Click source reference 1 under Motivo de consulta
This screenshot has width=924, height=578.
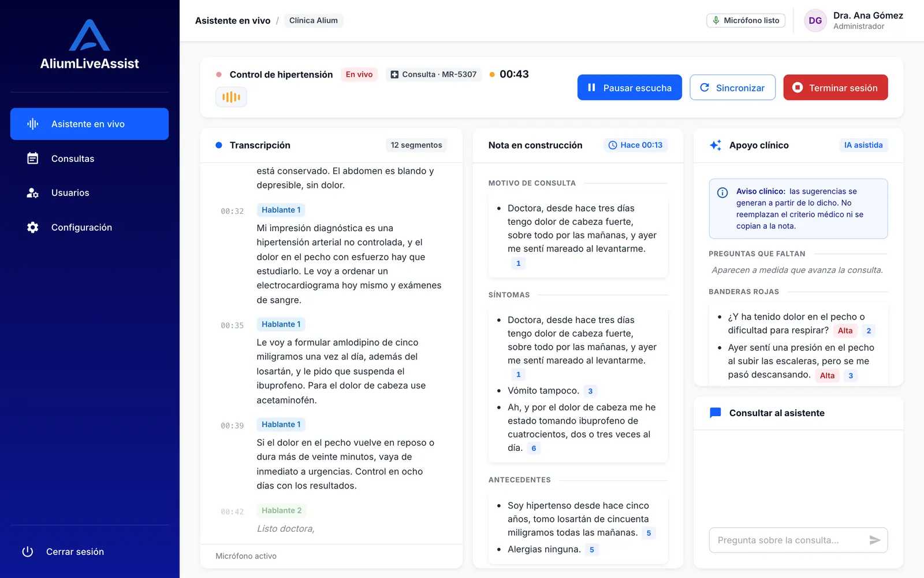tap(519, 264)
